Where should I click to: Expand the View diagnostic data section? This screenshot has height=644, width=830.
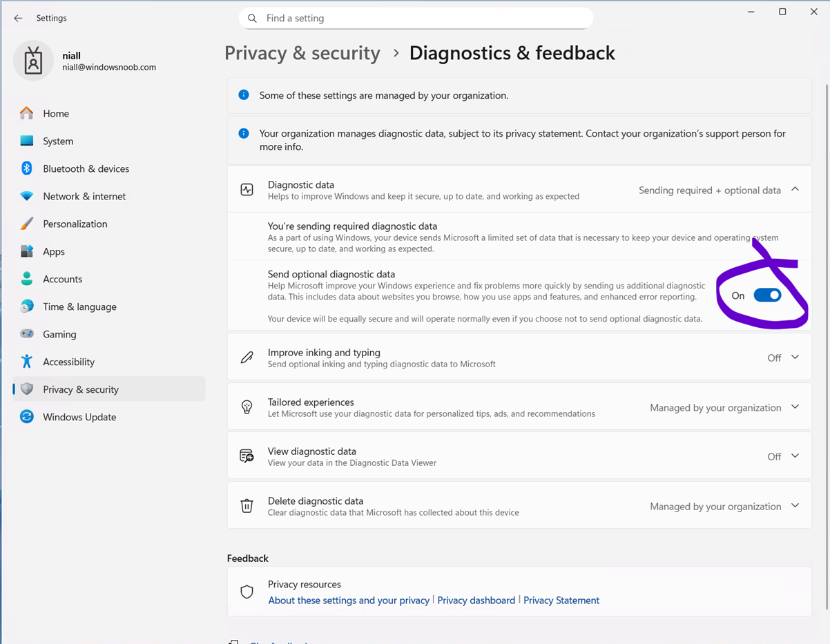[x=795, y=456]
